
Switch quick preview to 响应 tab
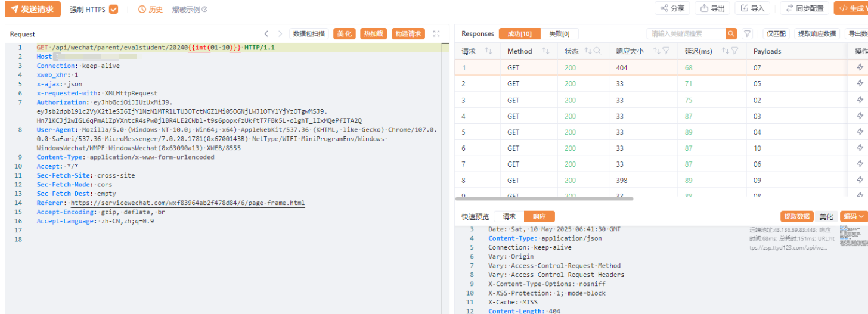coord(539,217)
